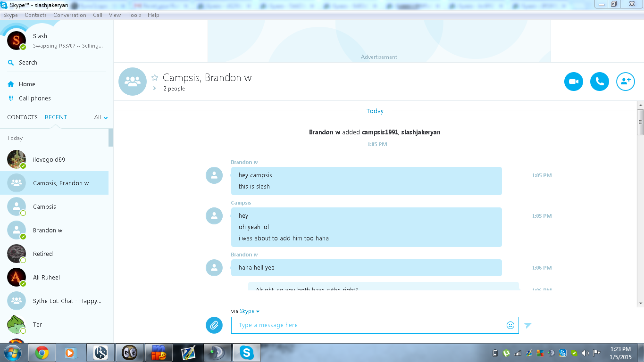Switch to the RECENT tab

pos(56,117)
